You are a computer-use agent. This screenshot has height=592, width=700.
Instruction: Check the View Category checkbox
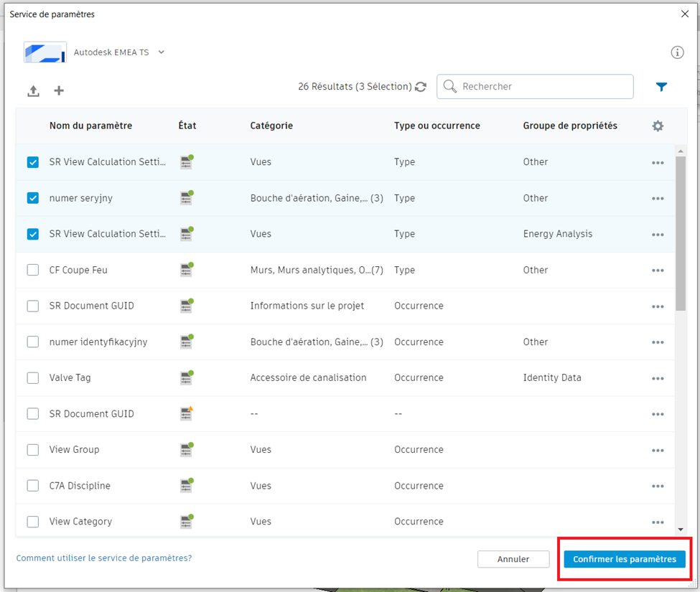(32, 522)
